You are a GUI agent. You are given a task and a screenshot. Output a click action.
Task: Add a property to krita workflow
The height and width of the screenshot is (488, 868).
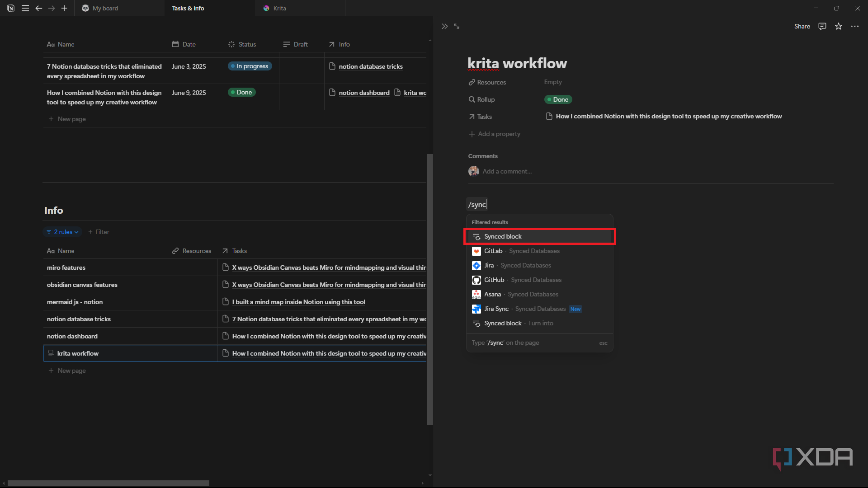coord(495,134)
